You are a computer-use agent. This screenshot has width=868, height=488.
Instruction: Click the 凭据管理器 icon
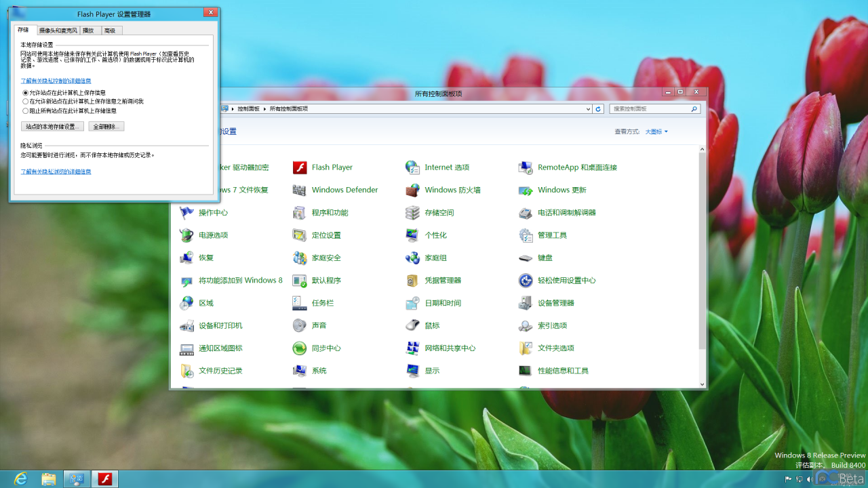tap(412, 281)
